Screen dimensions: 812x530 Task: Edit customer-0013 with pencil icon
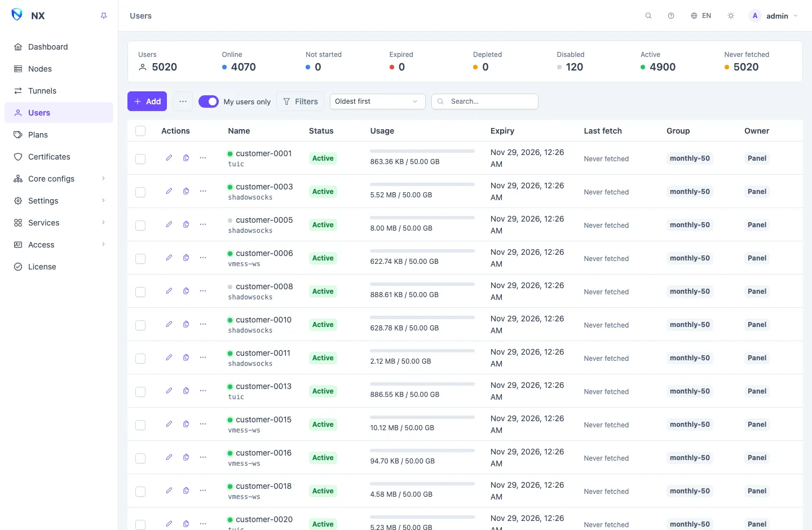[169, 391]
